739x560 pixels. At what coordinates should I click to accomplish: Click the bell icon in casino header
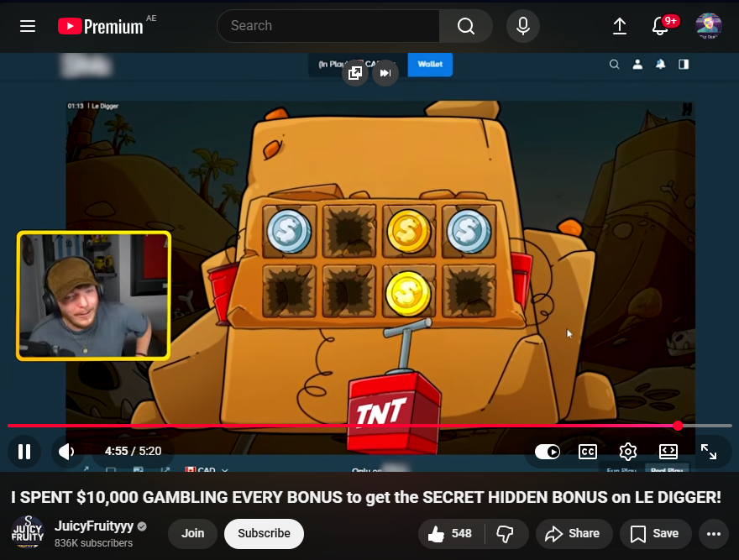(x=660, y=64)
